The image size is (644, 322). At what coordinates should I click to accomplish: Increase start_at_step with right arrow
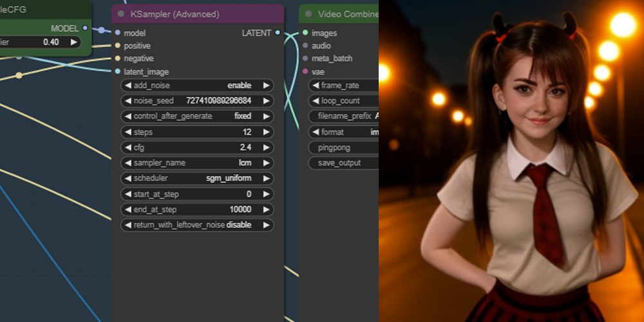[x=266, y=194]
